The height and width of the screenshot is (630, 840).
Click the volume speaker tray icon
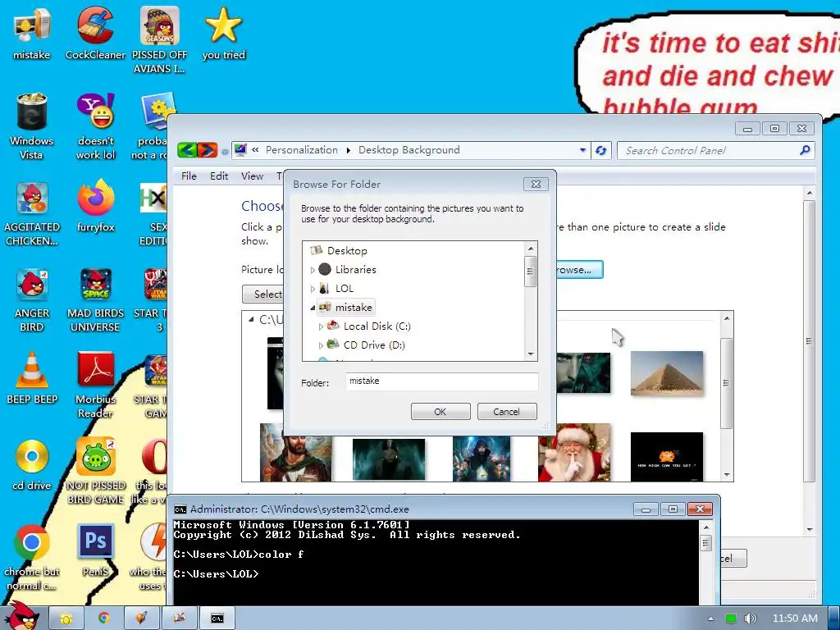coord(750,619)
